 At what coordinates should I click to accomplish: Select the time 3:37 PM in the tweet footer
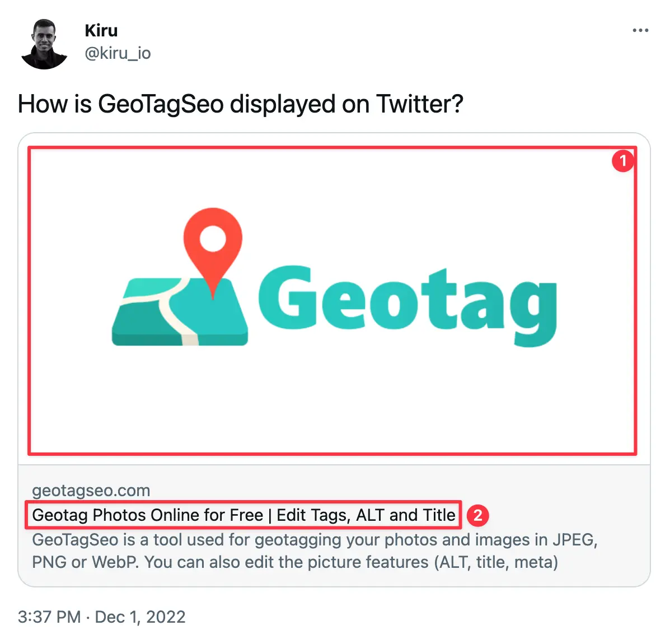[x=49, y=617]
